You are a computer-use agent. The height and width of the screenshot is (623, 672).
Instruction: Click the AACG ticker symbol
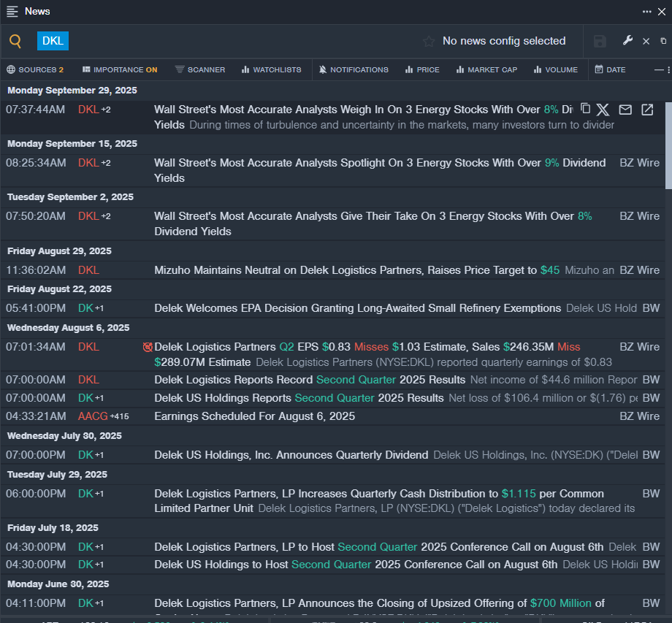(92, 416)
